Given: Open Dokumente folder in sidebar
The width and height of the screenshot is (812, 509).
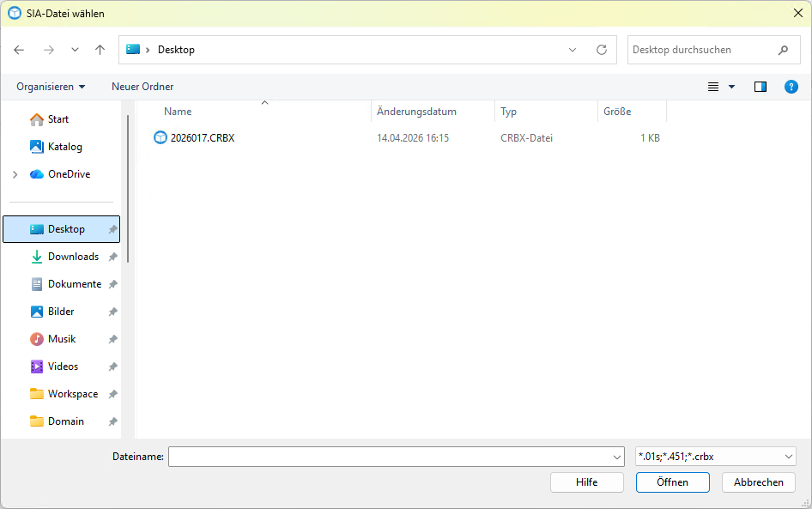Looking at the screenshot, I should point(75,284).
